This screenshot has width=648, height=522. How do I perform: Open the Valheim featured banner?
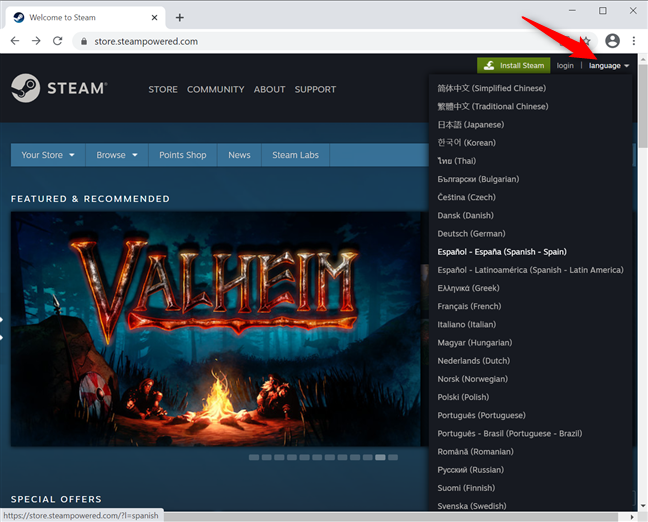click(x=216, y=329)
